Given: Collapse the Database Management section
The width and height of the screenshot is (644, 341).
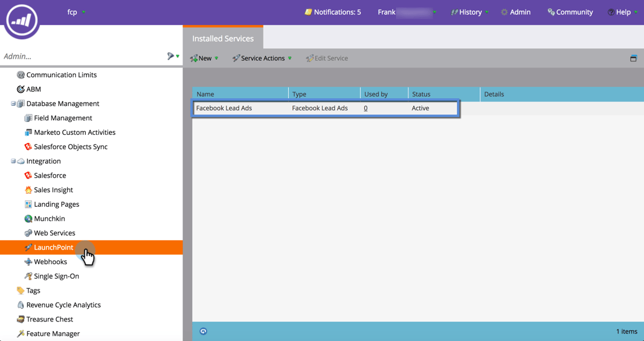Looking at the screenshot, I should [13, 103].
